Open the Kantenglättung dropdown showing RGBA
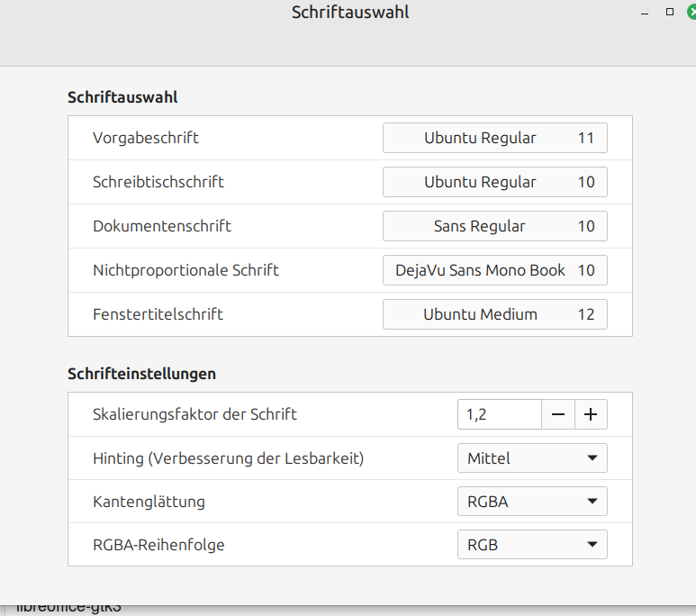The image size is (696, 616). point(532,502)
